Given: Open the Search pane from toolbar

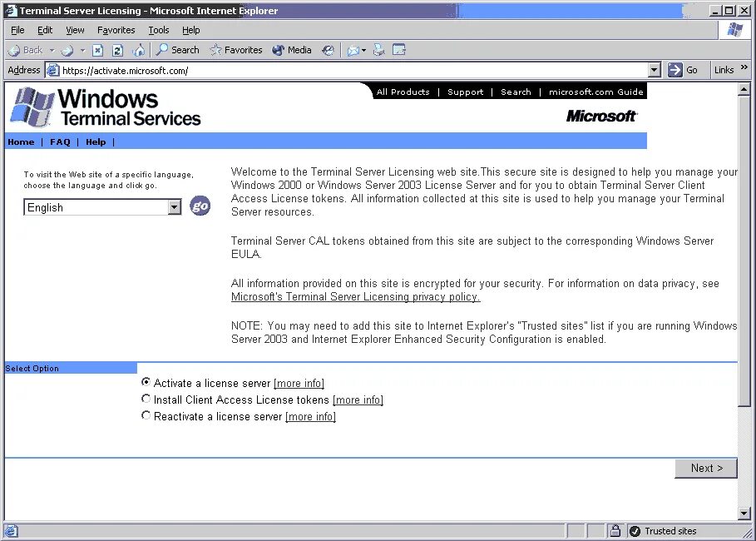Looking at the screenshot, I should point(177,50).
